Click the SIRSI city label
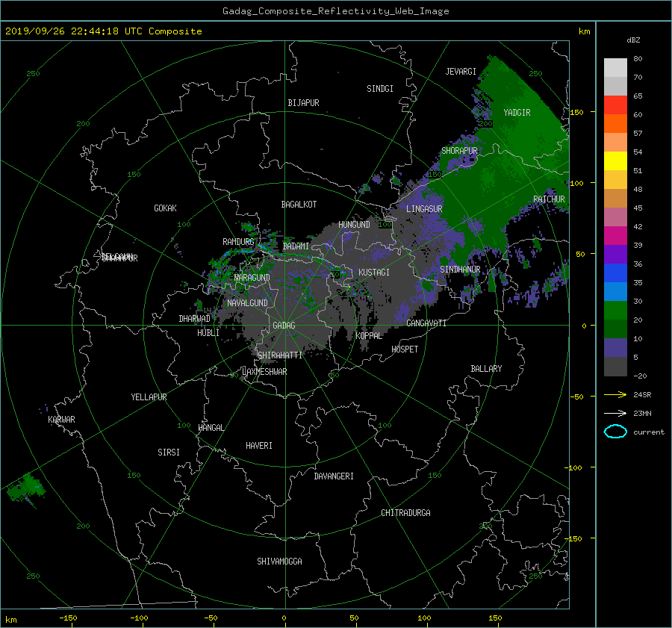The height and width of the screenshot is (628, 672). (169, 453)
